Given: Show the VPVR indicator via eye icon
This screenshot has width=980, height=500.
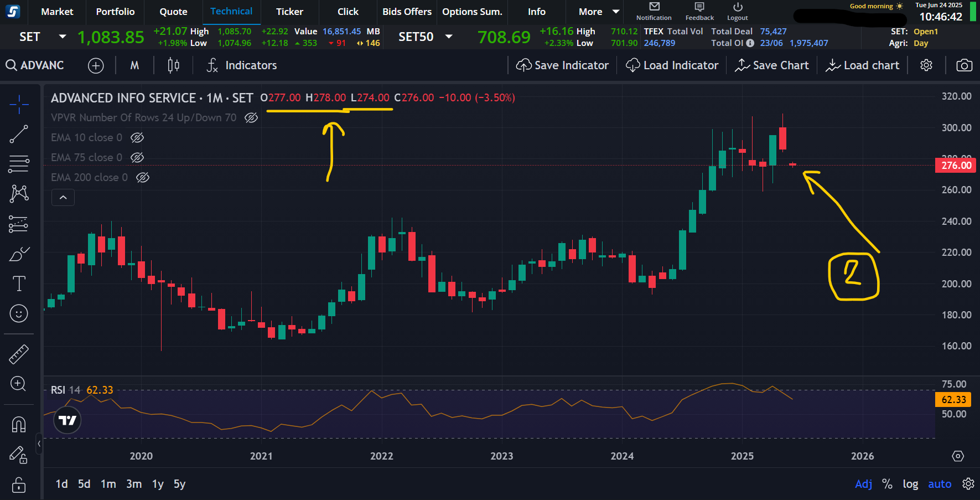Looking at the screenshot, I should [251, 118].
